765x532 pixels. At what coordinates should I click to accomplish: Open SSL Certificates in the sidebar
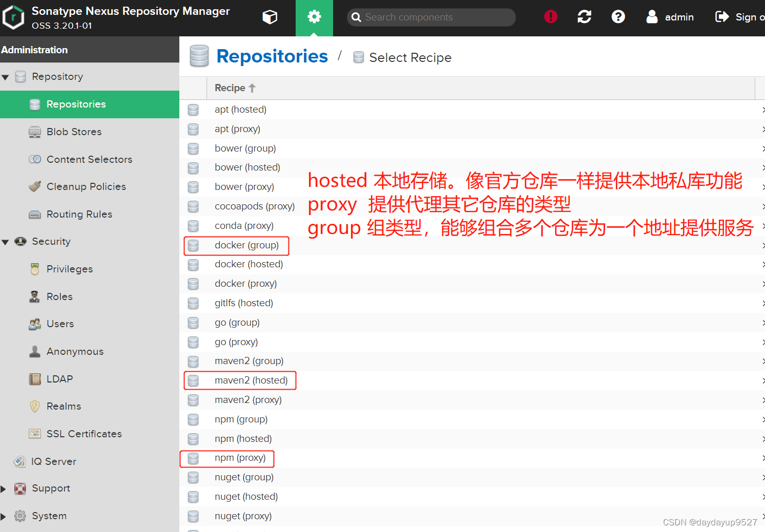[x=90, y=434]
